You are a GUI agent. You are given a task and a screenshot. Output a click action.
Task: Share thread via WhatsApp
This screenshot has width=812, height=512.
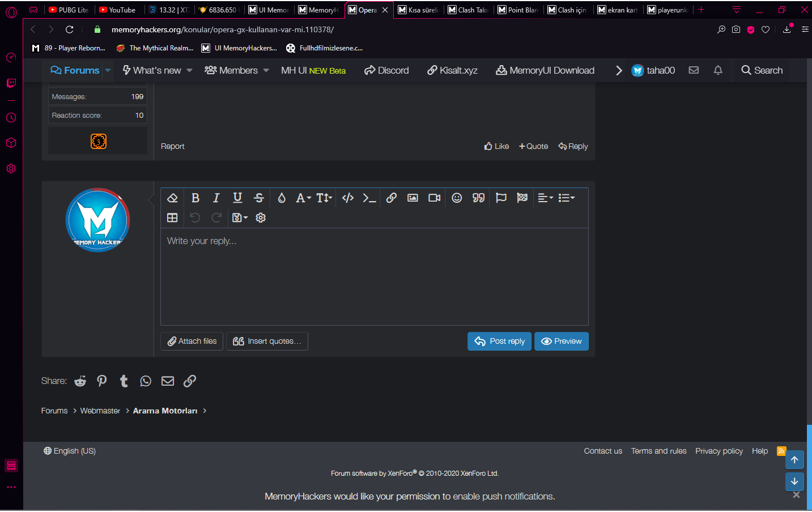pos(146,381)
